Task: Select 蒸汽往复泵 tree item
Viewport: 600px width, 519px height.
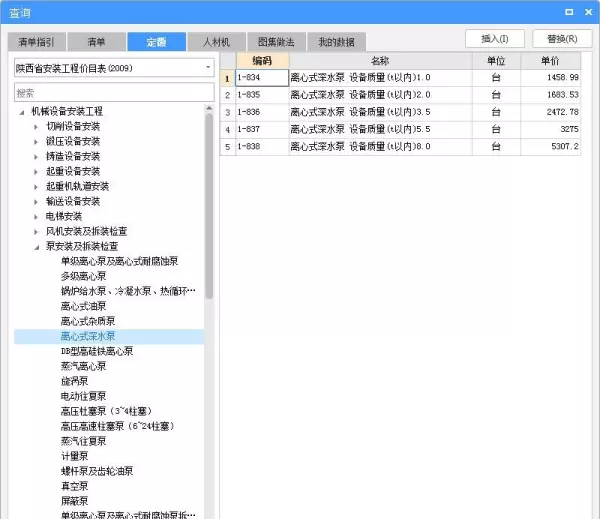Action: coord(83,441)
